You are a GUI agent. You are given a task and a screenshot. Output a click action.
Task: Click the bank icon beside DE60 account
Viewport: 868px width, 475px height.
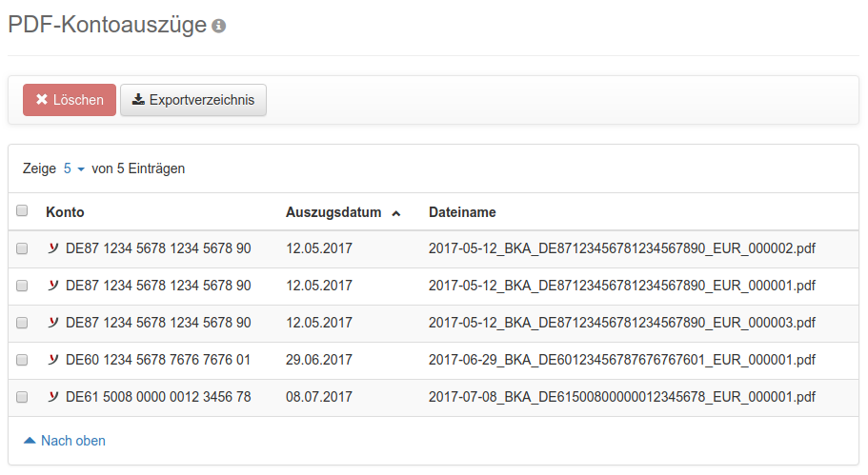(x=53, y=360)
